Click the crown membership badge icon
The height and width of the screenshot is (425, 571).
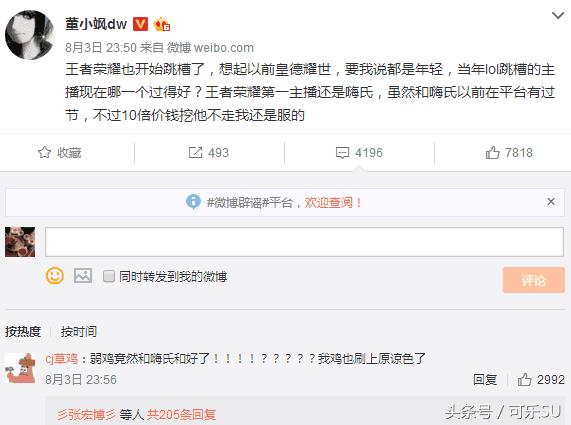[x=162, y=24]
